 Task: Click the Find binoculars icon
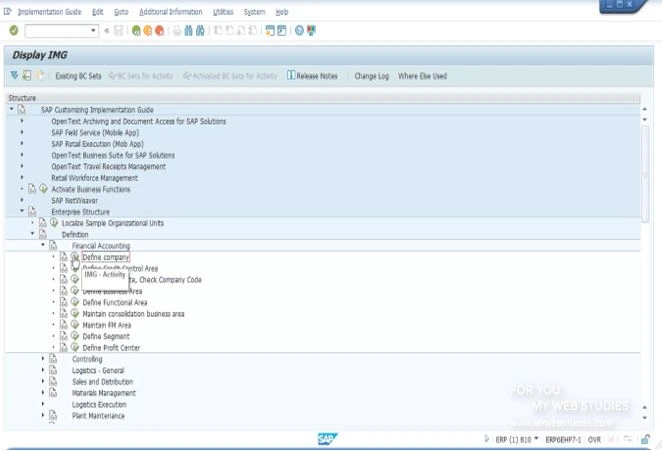pyautogui.click(x=190, y=31)
